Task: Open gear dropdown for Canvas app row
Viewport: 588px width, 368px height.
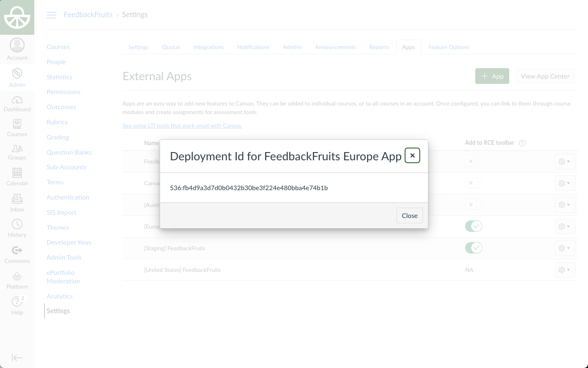Action: [565, 183]
